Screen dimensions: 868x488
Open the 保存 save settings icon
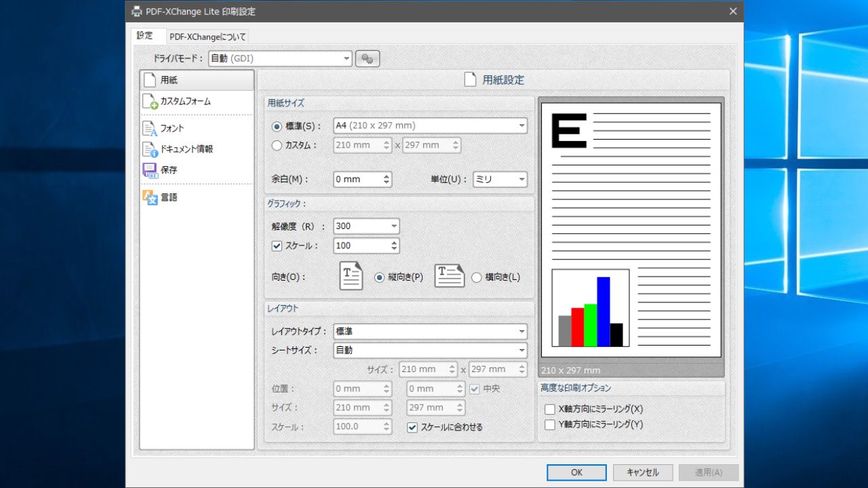pos(150,170)
